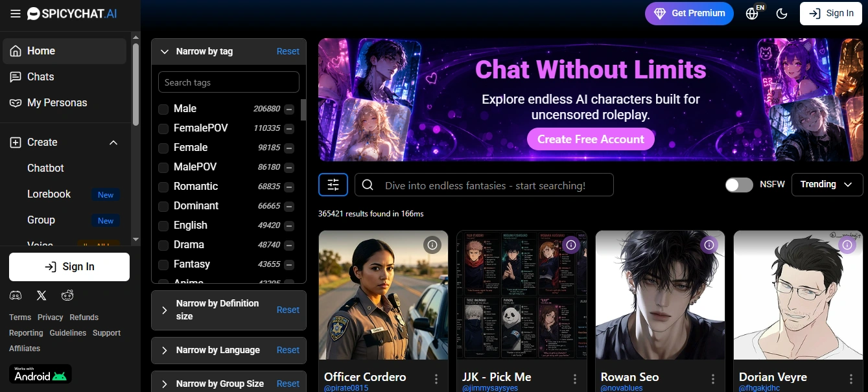Open the Trending sort dropdown
Image resolution: width=868 pixels, height=392 pixels.
point(827,185)
